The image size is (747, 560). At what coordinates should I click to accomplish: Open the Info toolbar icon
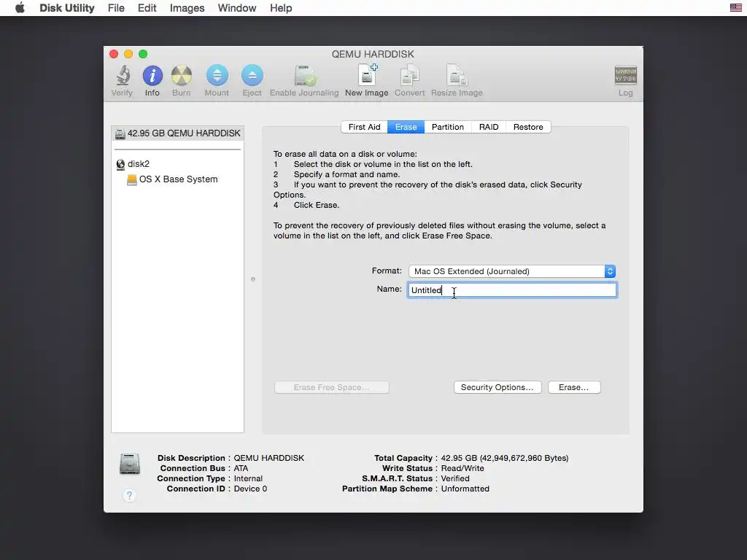coord(152,76)
